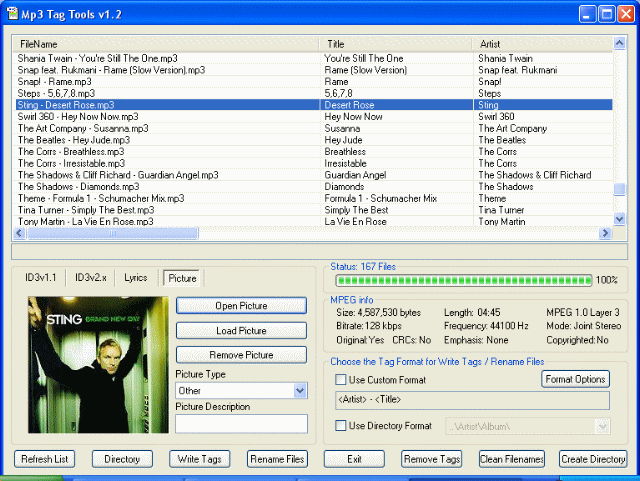Click the Write Tags button
The width and height of the screenshot is (640, 481).
(200, 459)
